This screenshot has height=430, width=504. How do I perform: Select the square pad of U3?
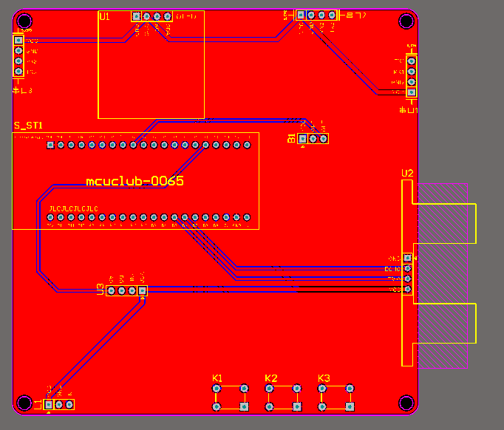tap(142, 291)
